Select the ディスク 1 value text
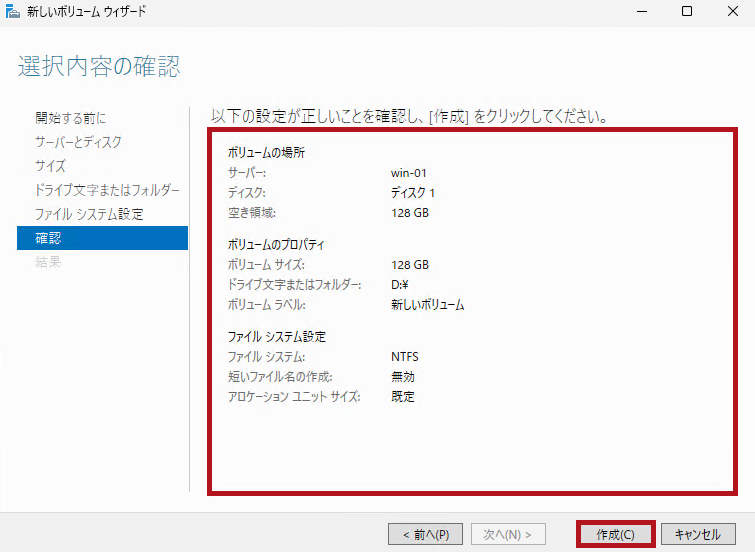 click(413, 193)
